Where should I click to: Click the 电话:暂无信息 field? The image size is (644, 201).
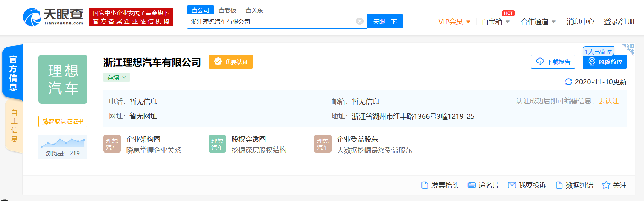[x=133, y=102]
